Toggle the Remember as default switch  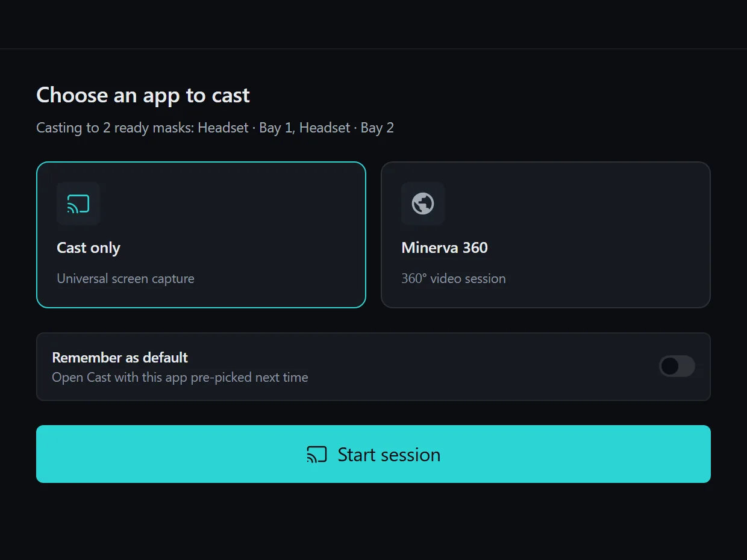tap(677, 366)
